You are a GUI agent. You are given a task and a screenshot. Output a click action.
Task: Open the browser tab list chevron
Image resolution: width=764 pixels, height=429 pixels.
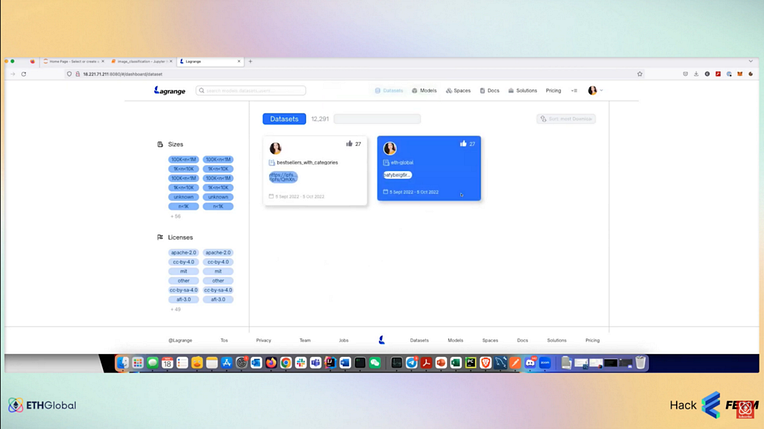click(751, 61)
